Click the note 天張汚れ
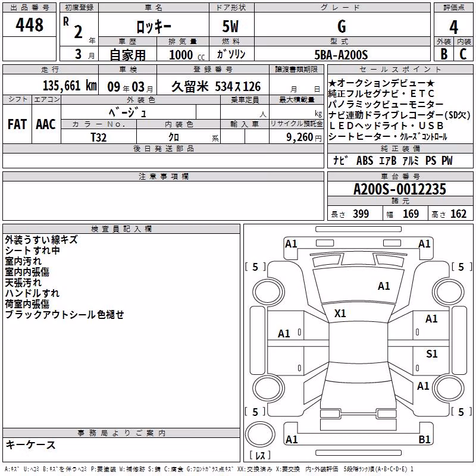476x476 pixels. coord(23,283)
